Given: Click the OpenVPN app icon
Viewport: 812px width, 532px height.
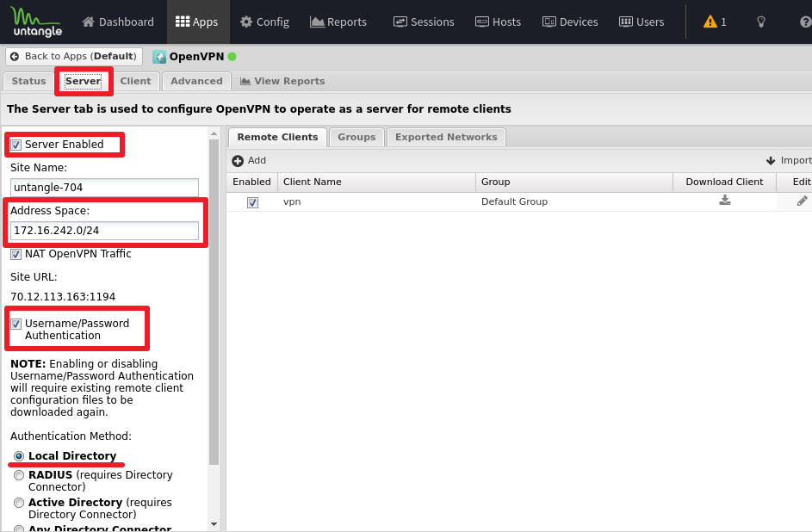Looking at the screenshot, I should [x=159, y=57].
